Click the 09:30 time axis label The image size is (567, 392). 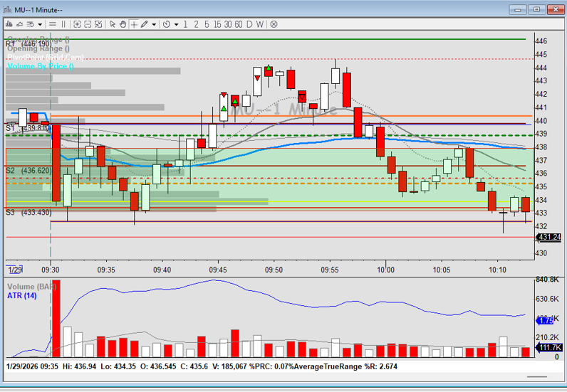point(51,270)
